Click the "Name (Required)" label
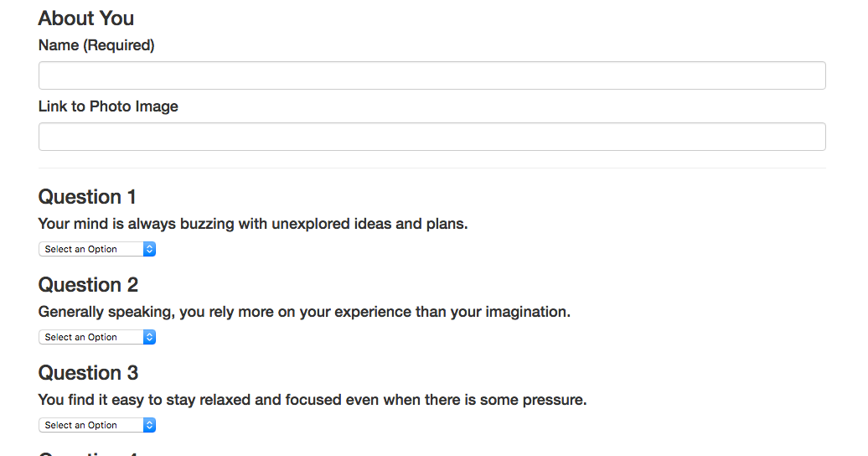Viewport: 868px width, 456px height. click(x=96, y=45)
